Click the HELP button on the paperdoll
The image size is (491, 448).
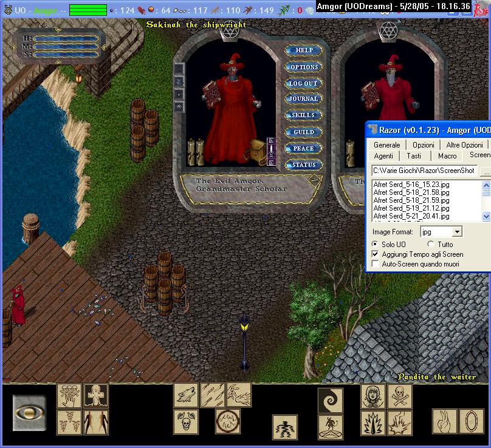click(x=303, y=50)
